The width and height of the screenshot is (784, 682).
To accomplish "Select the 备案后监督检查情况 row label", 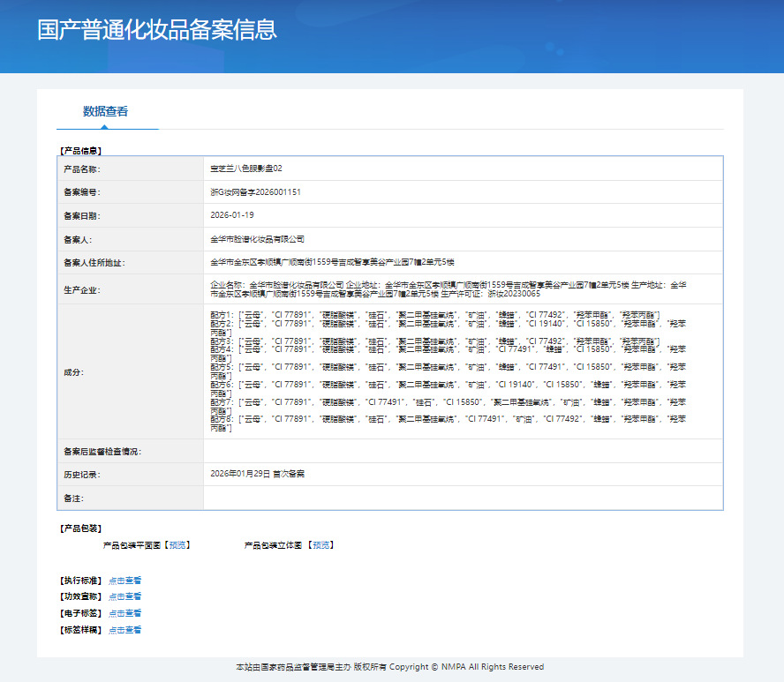I will pyautogui.click(x=102, y=452).
